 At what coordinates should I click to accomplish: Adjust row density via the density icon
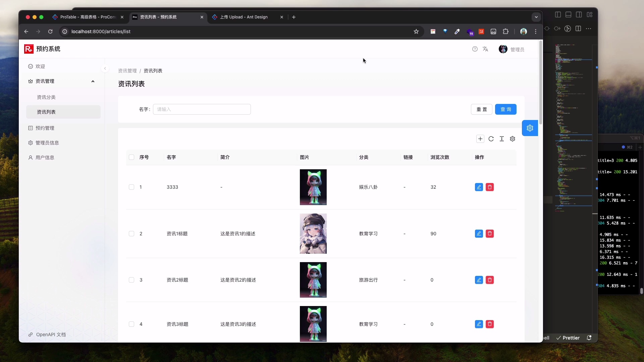coord(502,139)
